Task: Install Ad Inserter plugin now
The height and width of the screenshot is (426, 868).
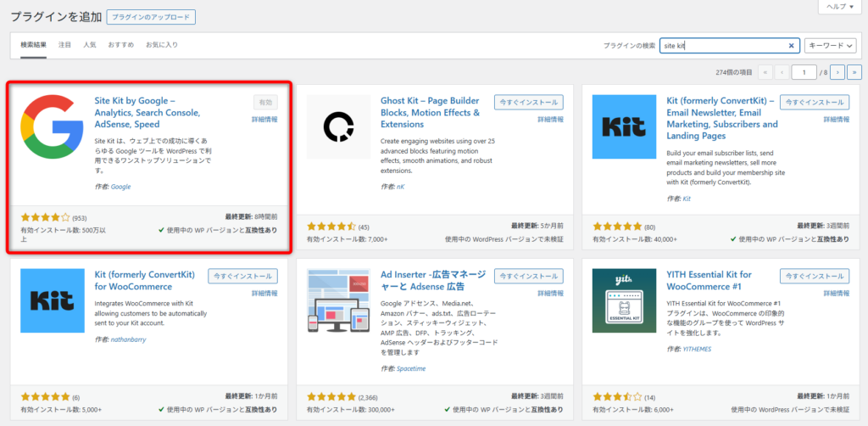Action: [x=529, y=277]
